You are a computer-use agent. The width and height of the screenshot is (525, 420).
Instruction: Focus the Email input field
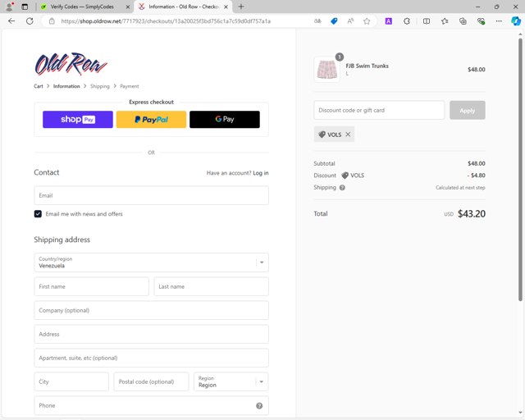click(x=151, y=195)
